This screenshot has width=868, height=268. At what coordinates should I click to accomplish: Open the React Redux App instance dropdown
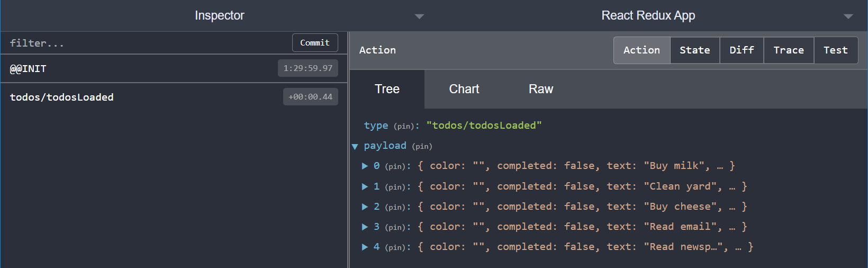tap(848, 16)
